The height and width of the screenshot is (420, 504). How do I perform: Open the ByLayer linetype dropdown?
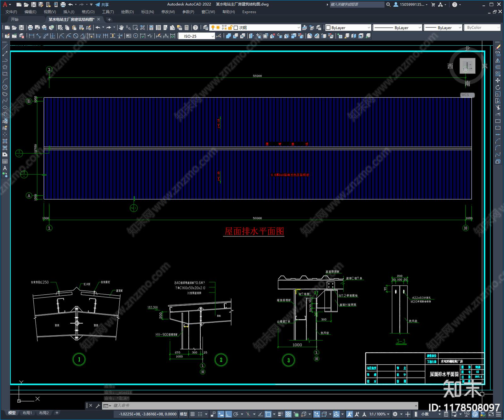[398, 28]
